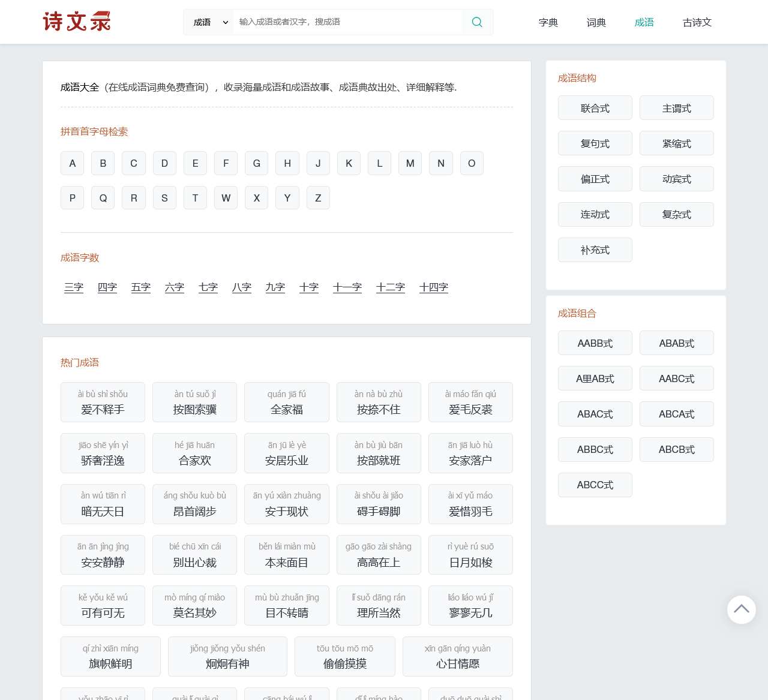Filter idioms by pinyin letter A
Viewport: 768px width, 700px height.
click(73, 163)
